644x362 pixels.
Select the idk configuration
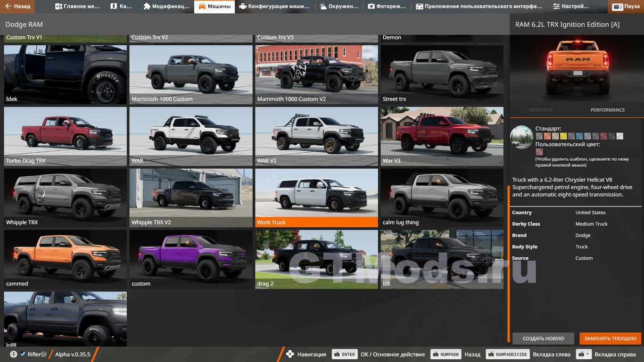coord(442,259)
